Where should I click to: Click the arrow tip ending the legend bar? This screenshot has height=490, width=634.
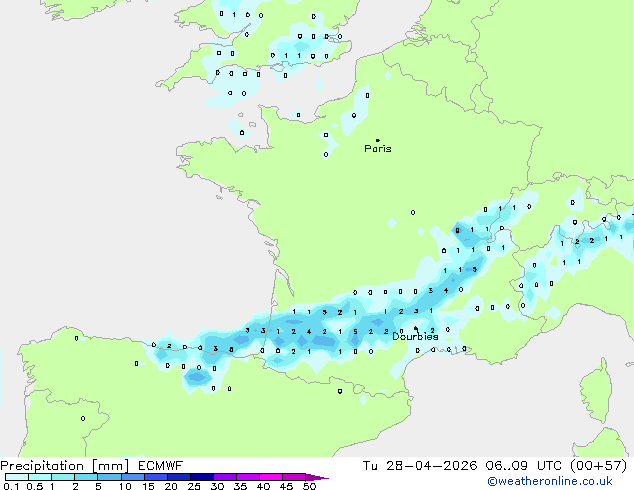pyautogui.click(x=317, y=477)
